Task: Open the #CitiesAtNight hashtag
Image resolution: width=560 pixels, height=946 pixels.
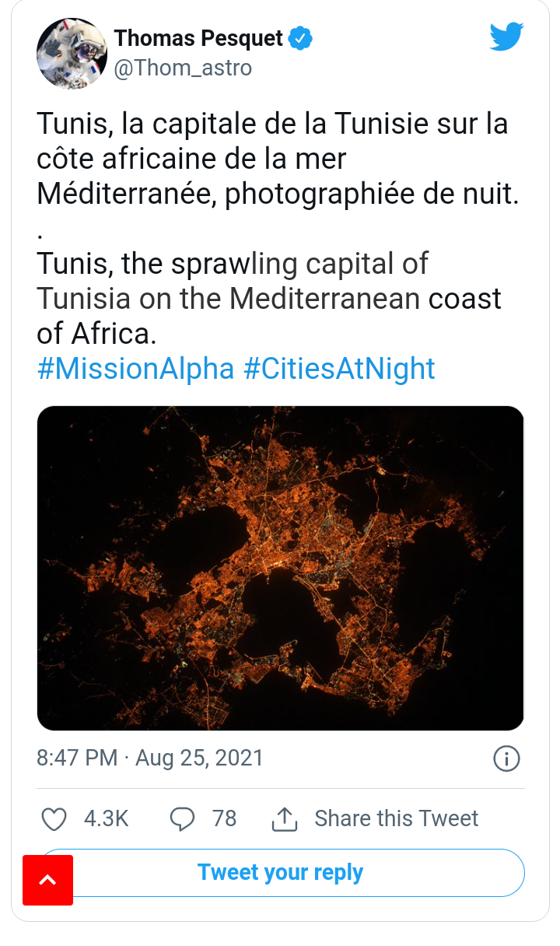Action: point(339,369)
